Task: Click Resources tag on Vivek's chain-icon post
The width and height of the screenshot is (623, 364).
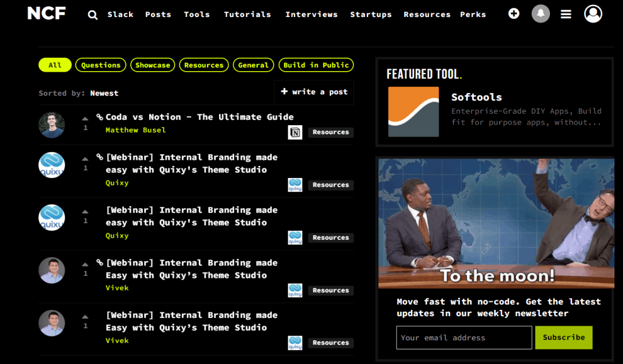Action: [x=330, y=290]
